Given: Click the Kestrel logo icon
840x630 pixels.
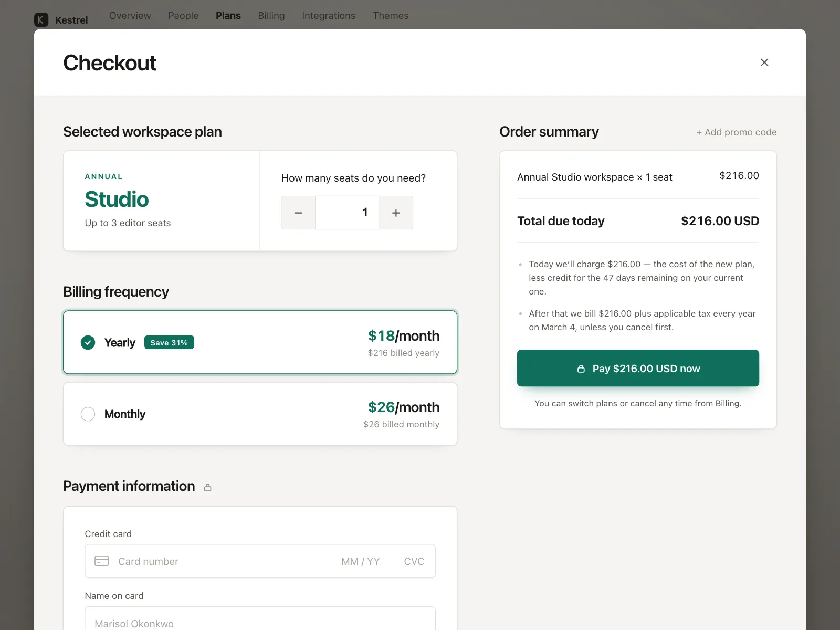Looking at the screenshot, I should coord(41,20).
